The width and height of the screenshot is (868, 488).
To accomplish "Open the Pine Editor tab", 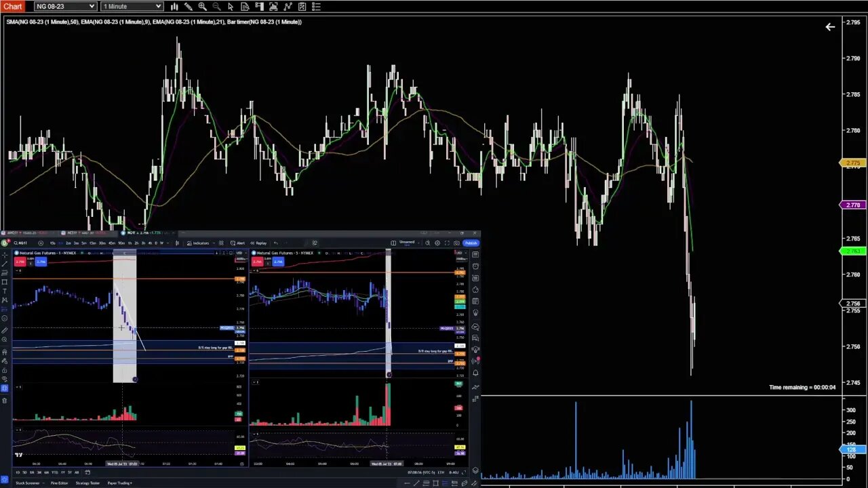I will pos(59,483).
